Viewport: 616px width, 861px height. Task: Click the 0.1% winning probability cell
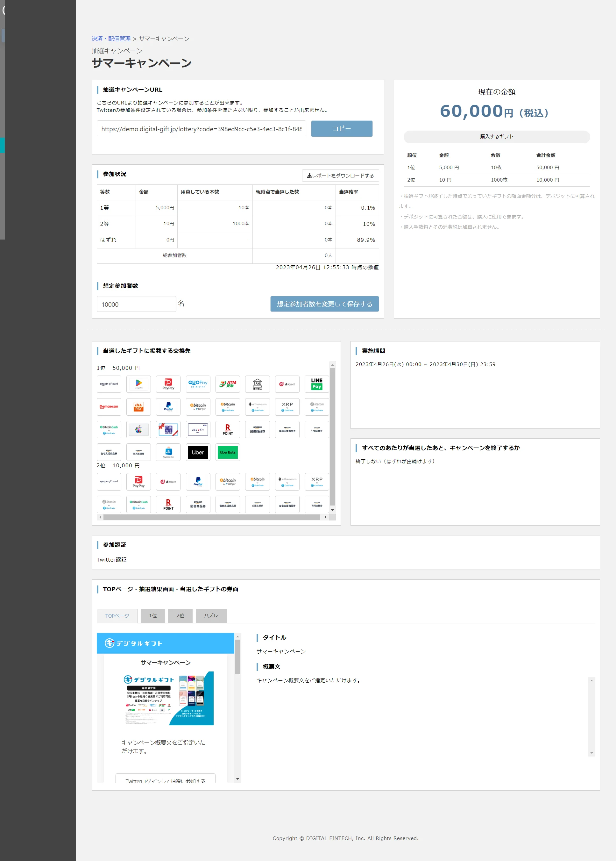pyautogui.click(x=357, y=208)
